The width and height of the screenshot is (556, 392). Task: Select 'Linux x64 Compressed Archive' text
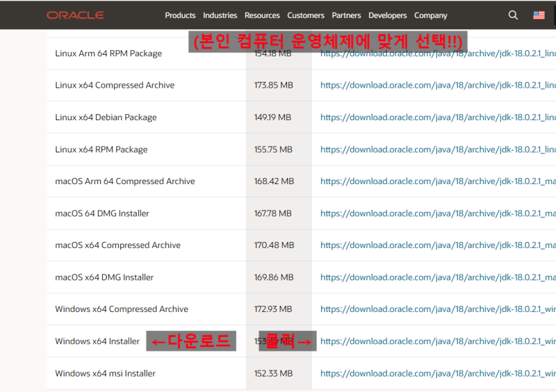pos(115,85)
